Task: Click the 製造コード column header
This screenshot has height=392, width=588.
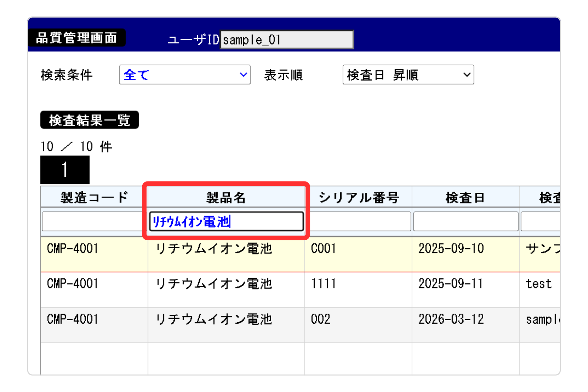Action: click(94, 197)
